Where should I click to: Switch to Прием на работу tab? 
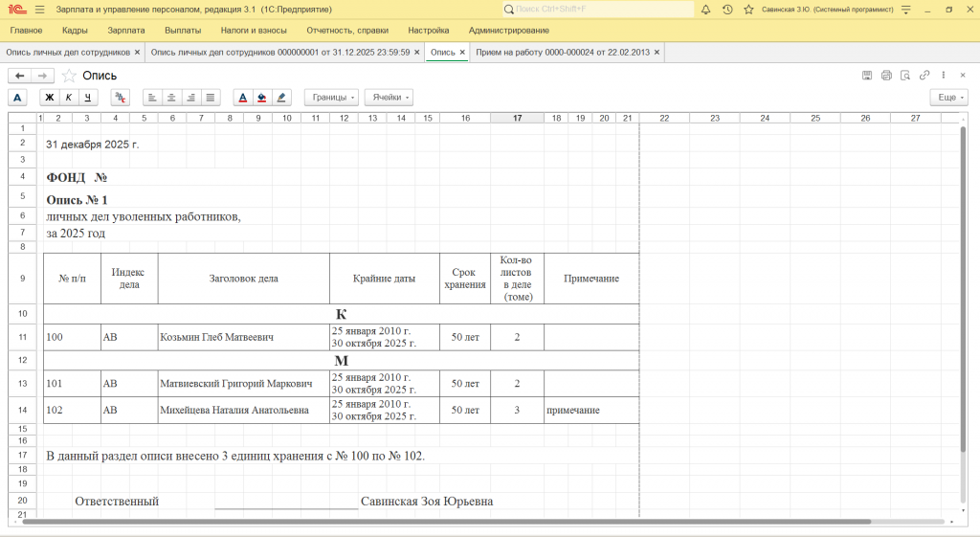coord(562,53)
